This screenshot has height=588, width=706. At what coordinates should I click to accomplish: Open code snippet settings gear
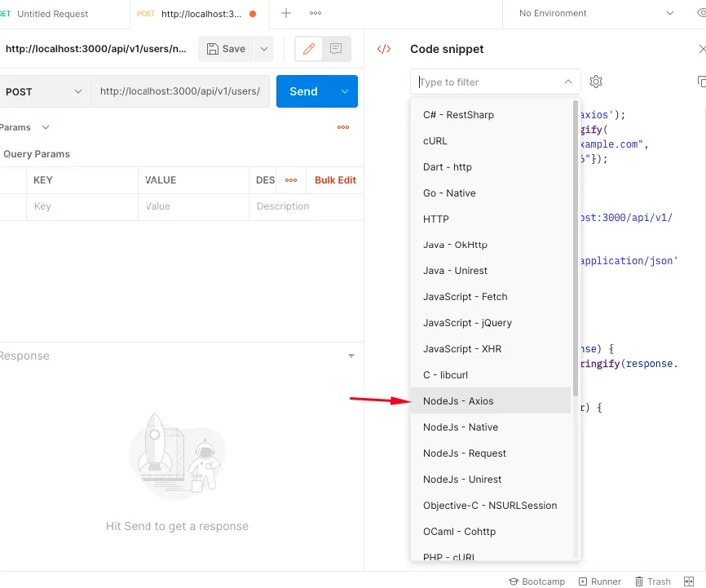(x=596, y=82)
